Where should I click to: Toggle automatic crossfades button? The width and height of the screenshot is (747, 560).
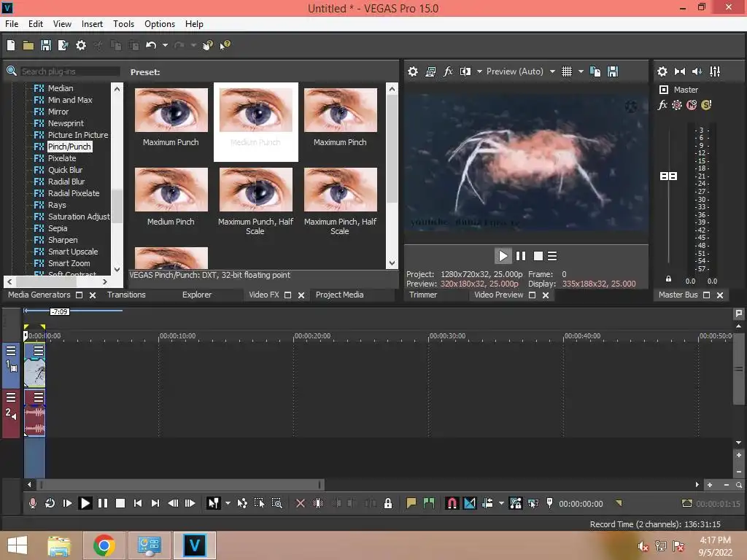point(470,503)
